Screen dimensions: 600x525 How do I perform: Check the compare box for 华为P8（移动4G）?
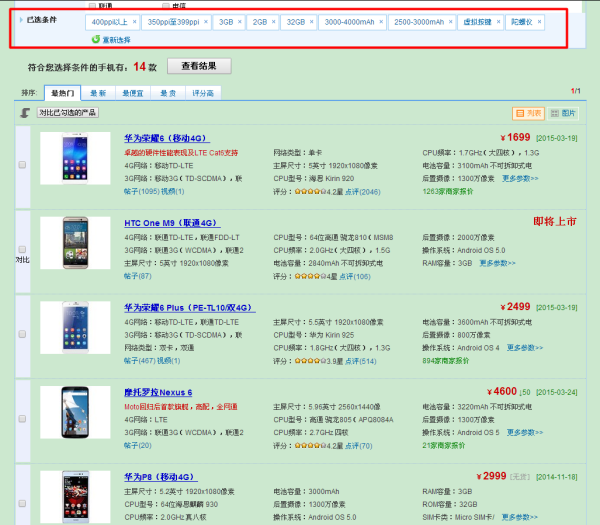[x=22, y=503]
